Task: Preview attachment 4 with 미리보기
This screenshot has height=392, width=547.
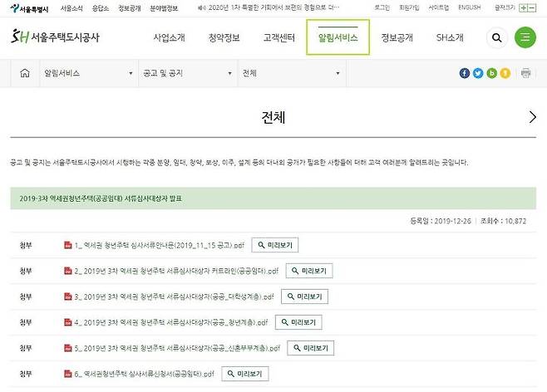Action: tap(298, 322)
